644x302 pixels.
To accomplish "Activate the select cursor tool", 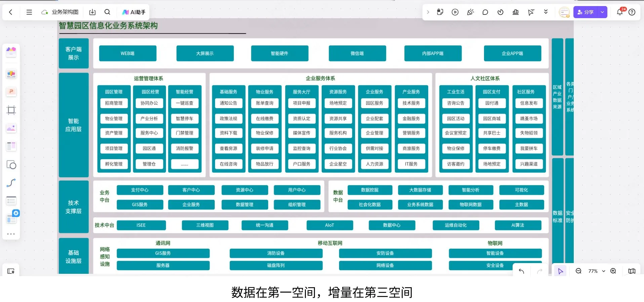I will (x=560, y=271).
